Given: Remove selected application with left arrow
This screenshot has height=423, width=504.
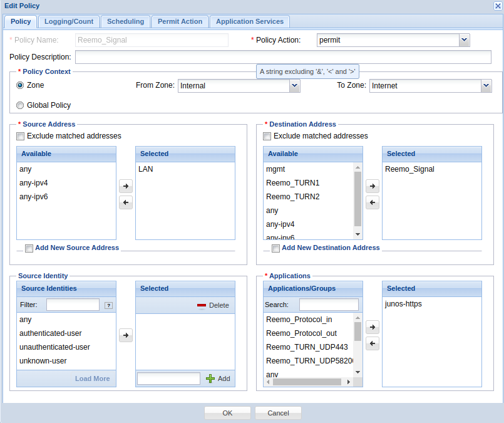Looking at the screenshot, I should tap(373, 343).
